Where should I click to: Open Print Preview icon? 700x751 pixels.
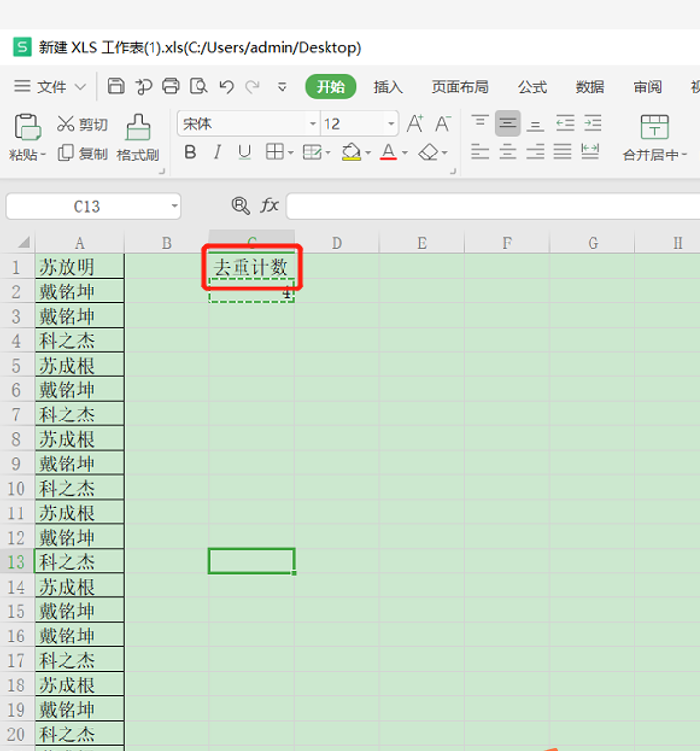tap(198, 86)
